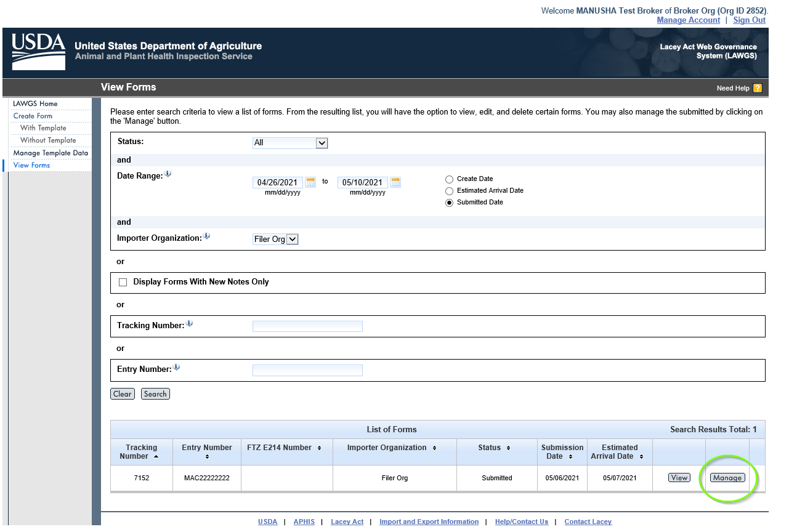789x532 pixels.
Task: Open the end date calendar picker
Action: [x=395, y=182]
